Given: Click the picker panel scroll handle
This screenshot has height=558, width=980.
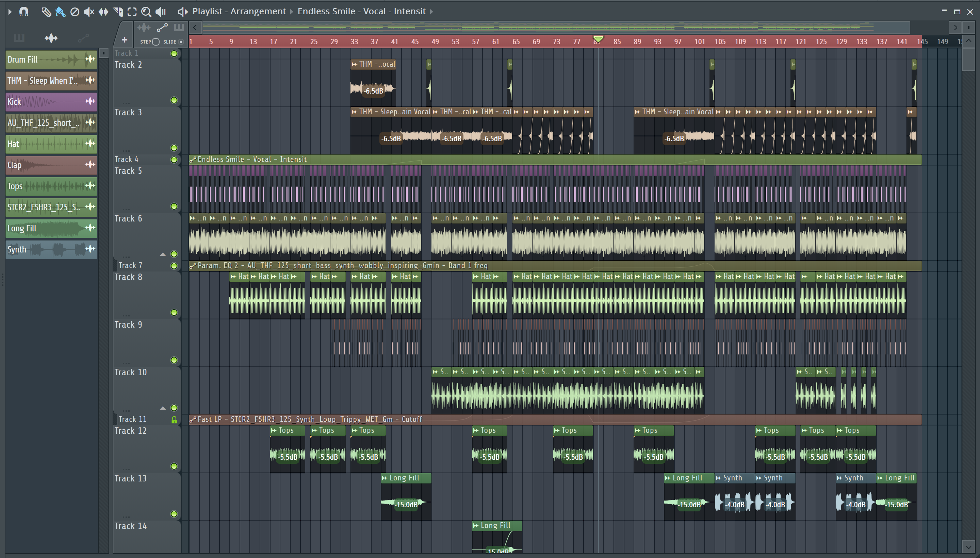Looking at the screenshot, I should click(x=103, y=53).
